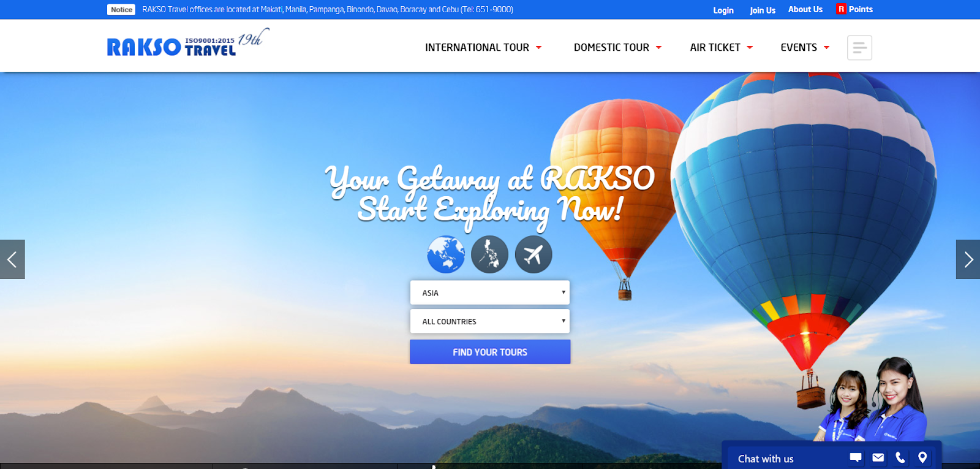Screen dimensions: 980x469
Task: Go to the next banner slide
Action: 968,259
